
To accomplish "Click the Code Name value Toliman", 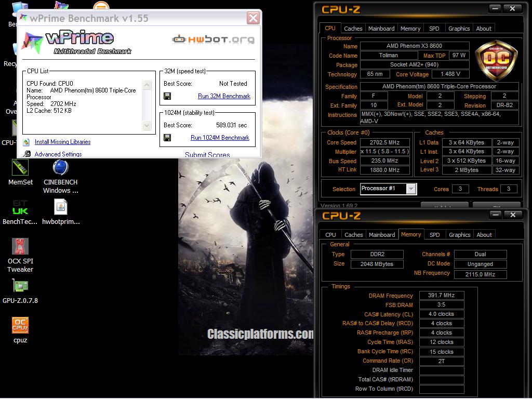I will click(389, 55).
